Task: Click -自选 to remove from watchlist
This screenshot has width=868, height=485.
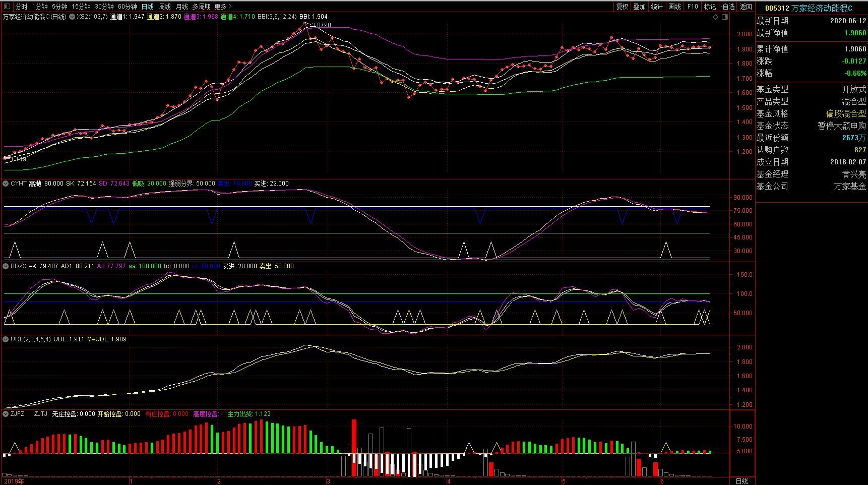Action: point(728,7)
